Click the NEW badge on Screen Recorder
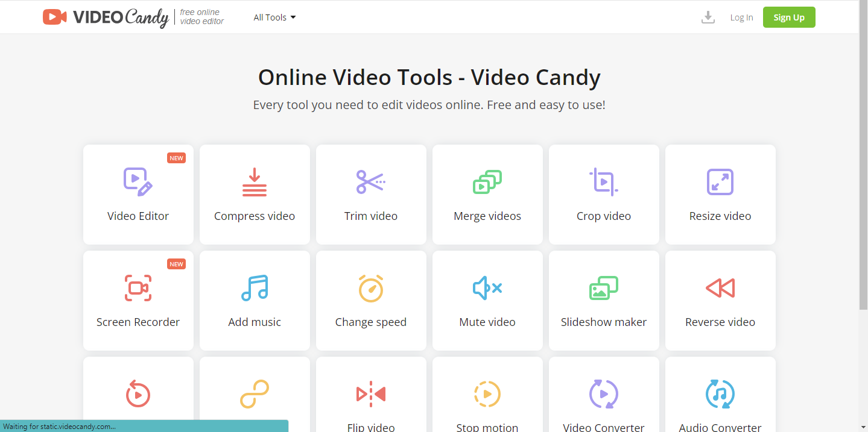This screenshot has height=432, width=868. [176, 265]
